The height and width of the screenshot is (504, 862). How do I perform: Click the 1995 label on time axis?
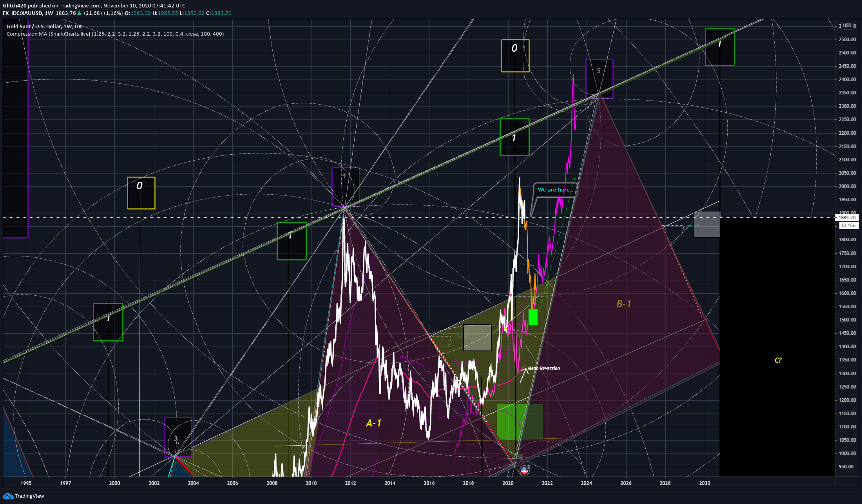click(26, 483)
